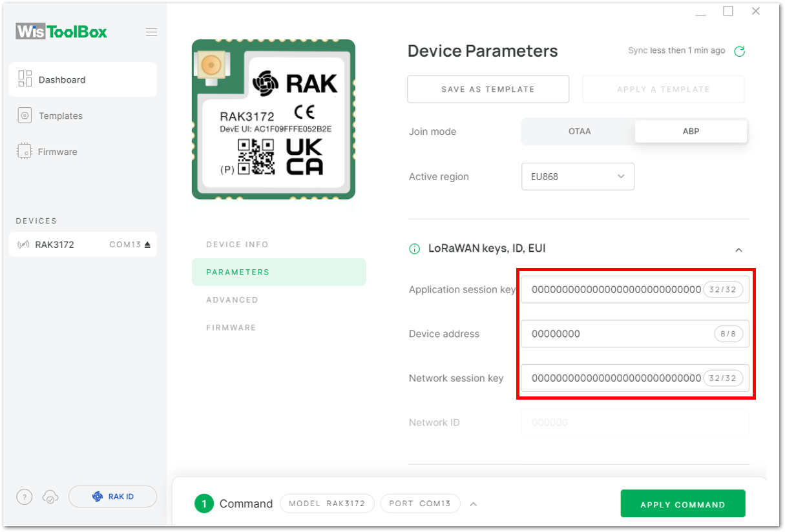
Task: Click the Network session key 32/32 counter
Action: point(722,378)
